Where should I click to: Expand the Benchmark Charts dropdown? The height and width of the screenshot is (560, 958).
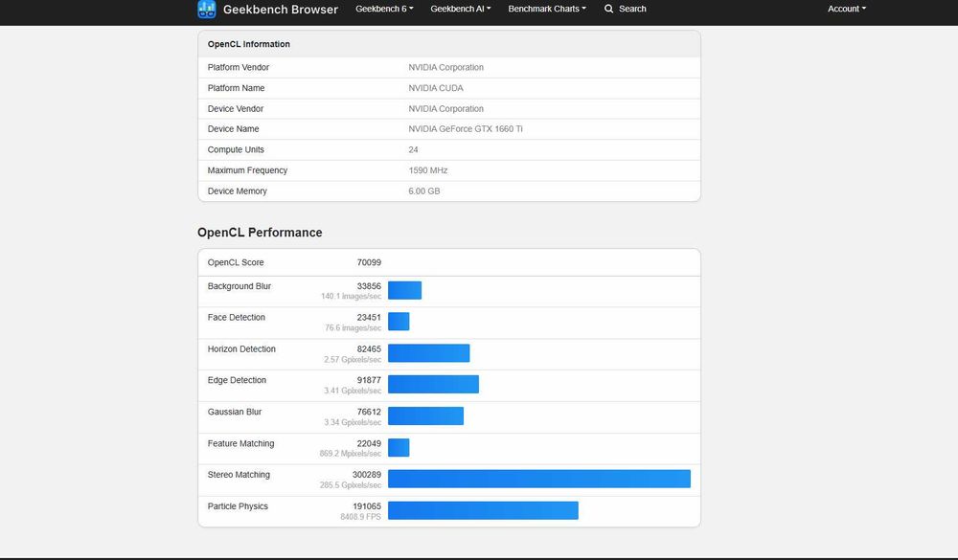point(547,9)
